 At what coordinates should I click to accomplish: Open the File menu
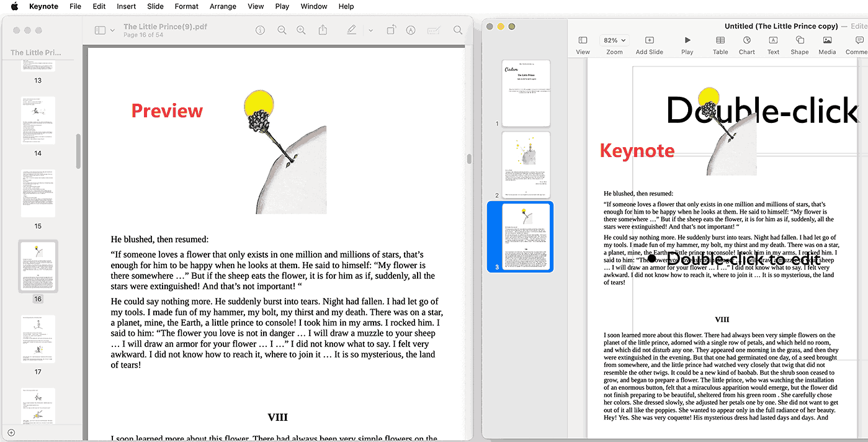point(76,6)
